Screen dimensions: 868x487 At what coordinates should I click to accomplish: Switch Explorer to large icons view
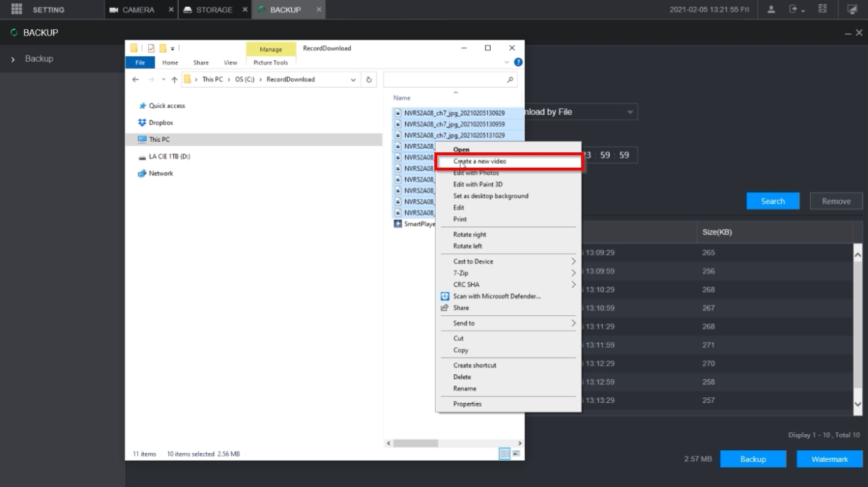[516, 454]
